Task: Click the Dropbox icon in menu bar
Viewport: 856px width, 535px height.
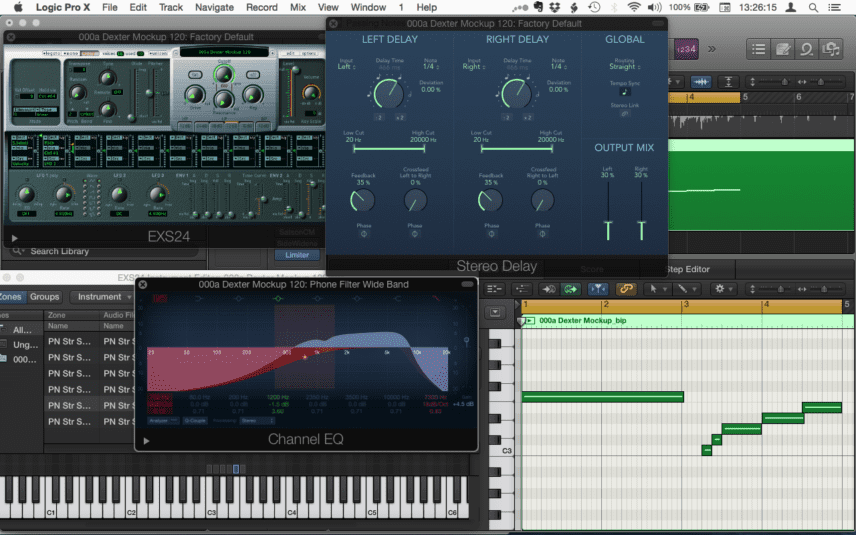Action: coord(555,7)
